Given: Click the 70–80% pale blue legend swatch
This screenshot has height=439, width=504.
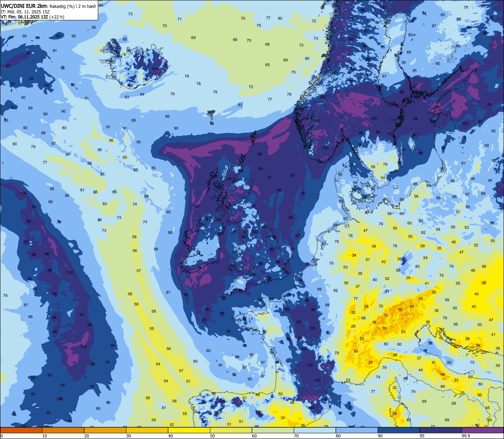Looking at the screenshot, I should 315,430.
